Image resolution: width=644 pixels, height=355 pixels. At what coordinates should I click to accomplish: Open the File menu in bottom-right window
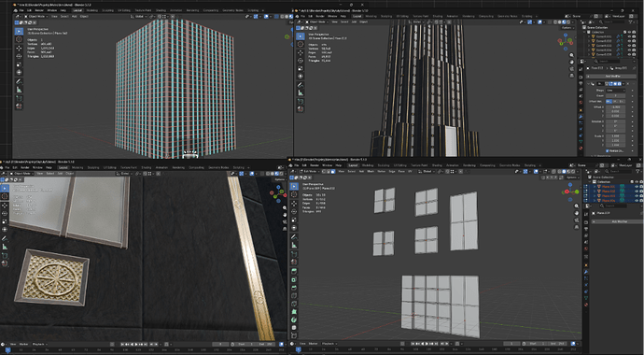click(x=297, y=165)
